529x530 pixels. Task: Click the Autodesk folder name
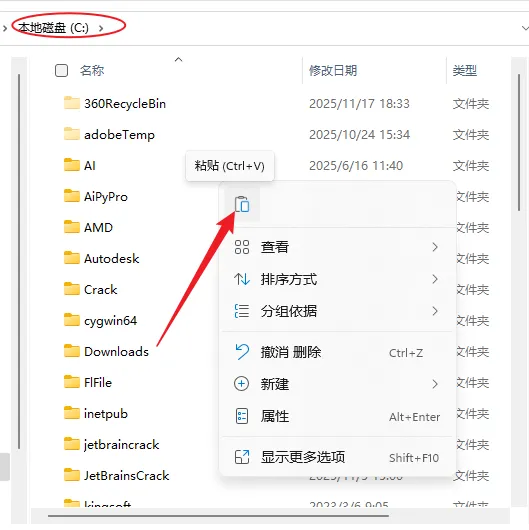[x=112, y=259]
